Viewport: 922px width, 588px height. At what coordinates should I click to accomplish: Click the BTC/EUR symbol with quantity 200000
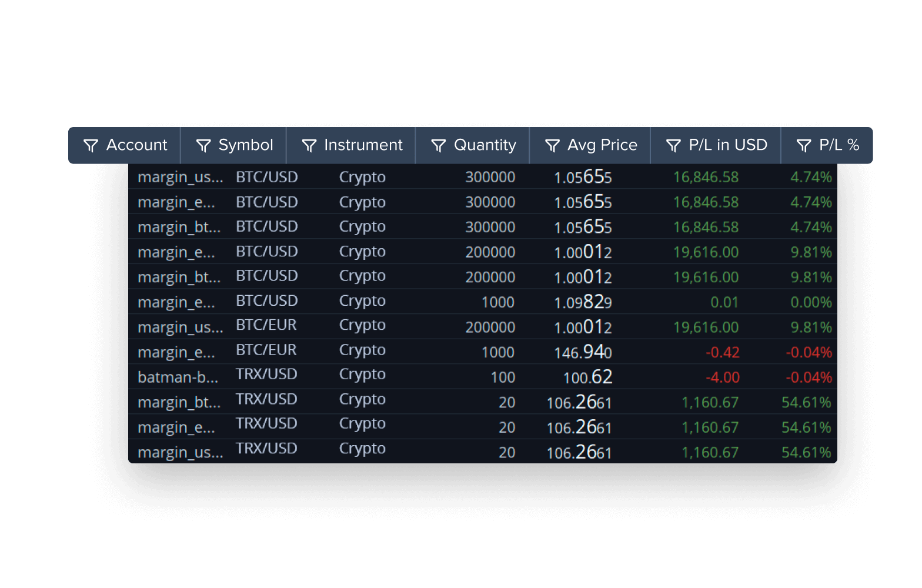coord(266,325)
